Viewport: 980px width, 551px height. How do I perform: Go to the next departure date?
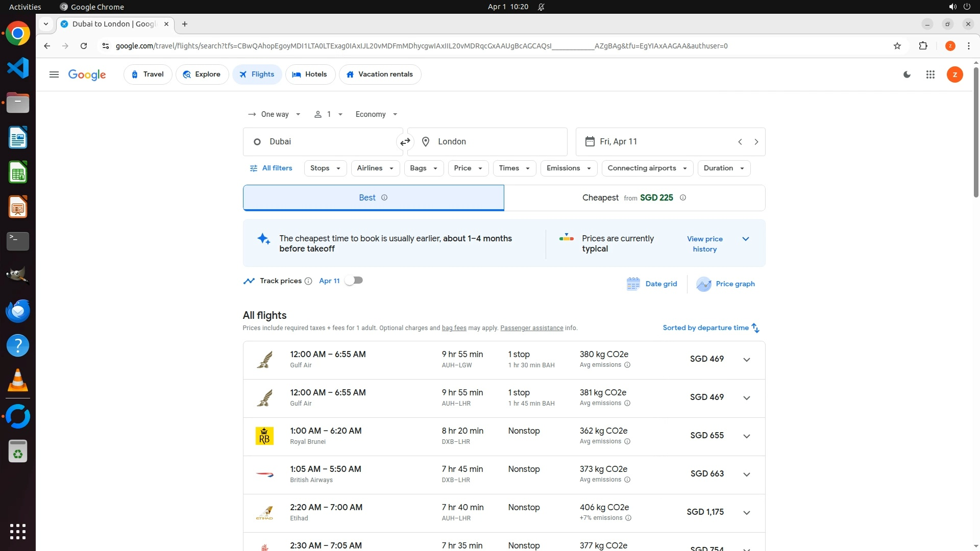tap(756, 142)
